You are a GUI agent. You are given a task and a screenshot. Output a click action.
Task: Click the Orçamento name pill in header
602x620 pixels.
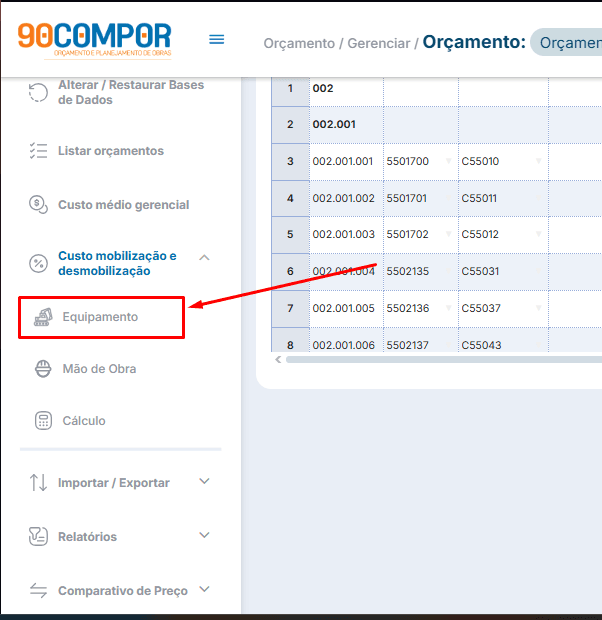(x=566, y=42)
